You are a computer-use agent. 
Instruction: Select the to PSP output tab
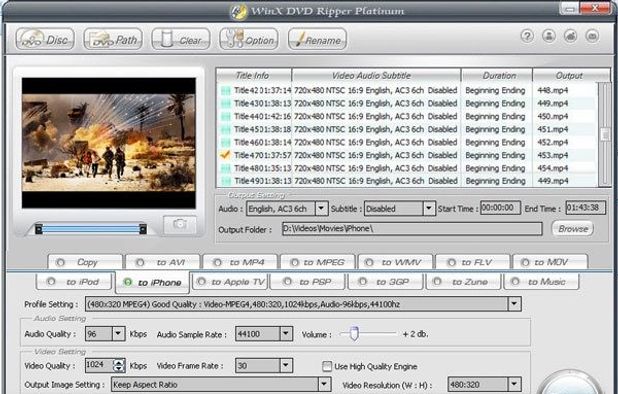click(308, 282)
